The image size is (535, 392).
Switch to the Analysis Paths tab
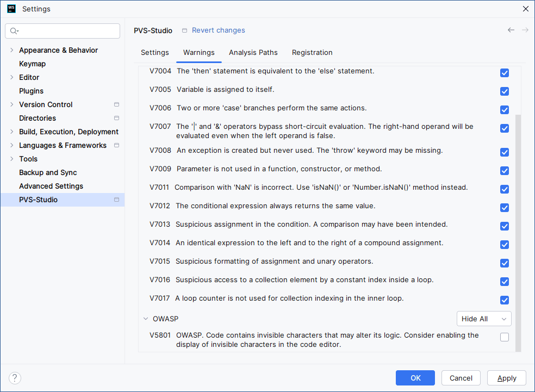point(253,53)
